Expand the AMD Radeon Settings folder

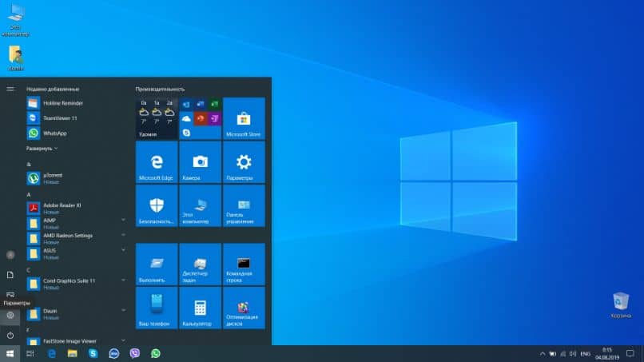click(x=123, y=235)
